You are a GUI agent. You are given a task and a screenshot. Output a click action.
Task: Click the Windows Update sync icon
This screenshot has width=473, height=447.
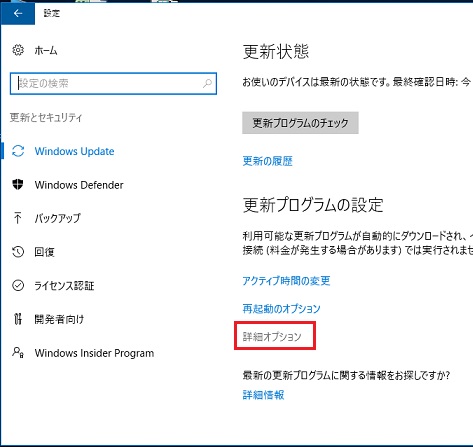18,151
